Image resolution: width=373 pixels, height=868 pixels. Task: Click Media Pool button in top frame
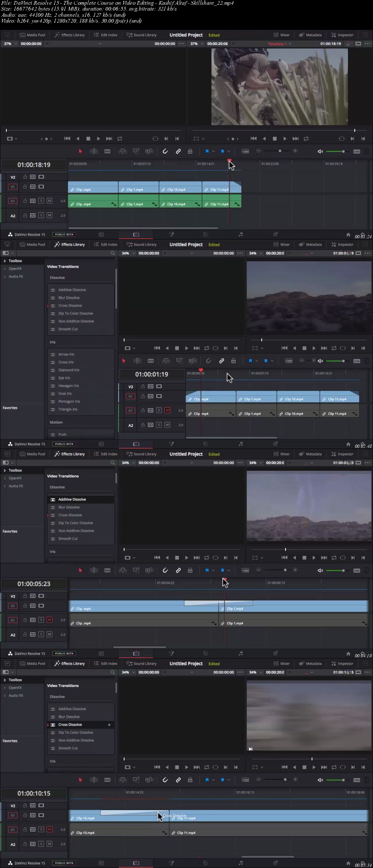[32, 35]
